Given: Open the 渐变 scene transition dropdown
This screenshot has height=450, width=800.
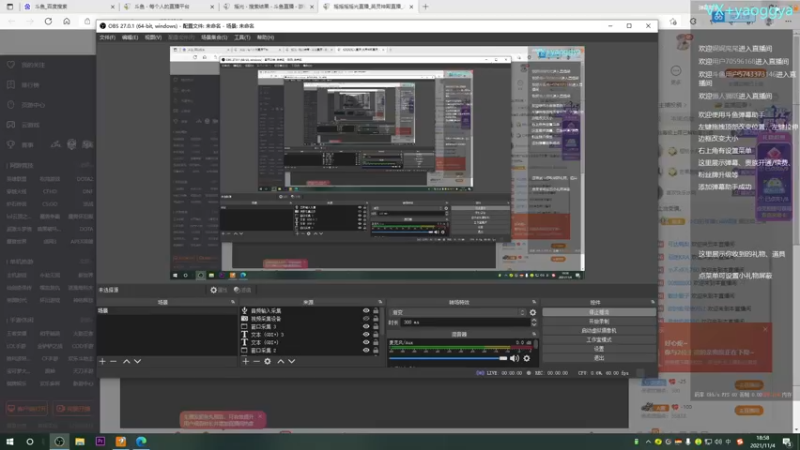Looking at the screenshot, I should tap(457, 312).
